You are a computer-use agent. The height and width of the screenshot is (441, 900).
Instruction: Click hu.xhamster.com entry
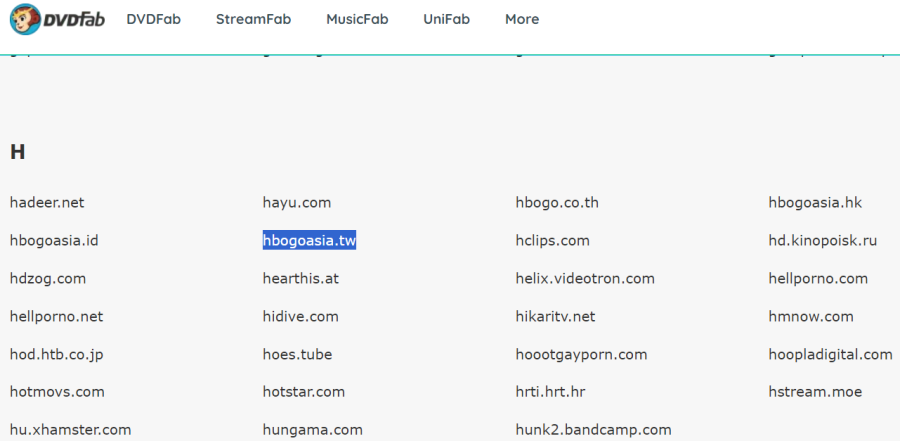point(70,430)
